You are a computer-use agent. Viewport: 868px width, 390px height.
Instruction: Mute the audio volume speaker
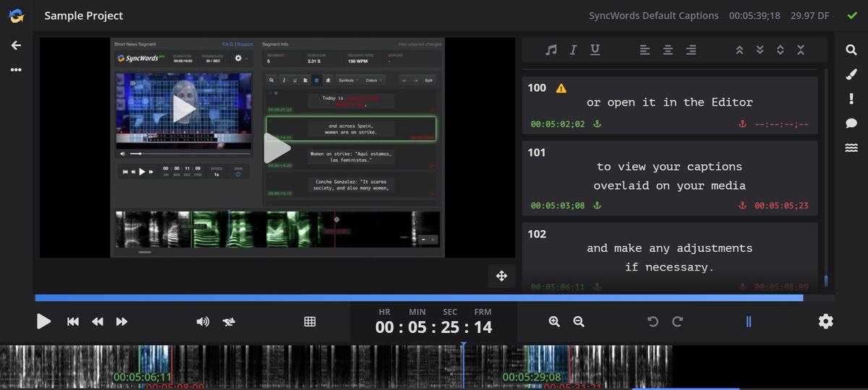coord(203,322)
